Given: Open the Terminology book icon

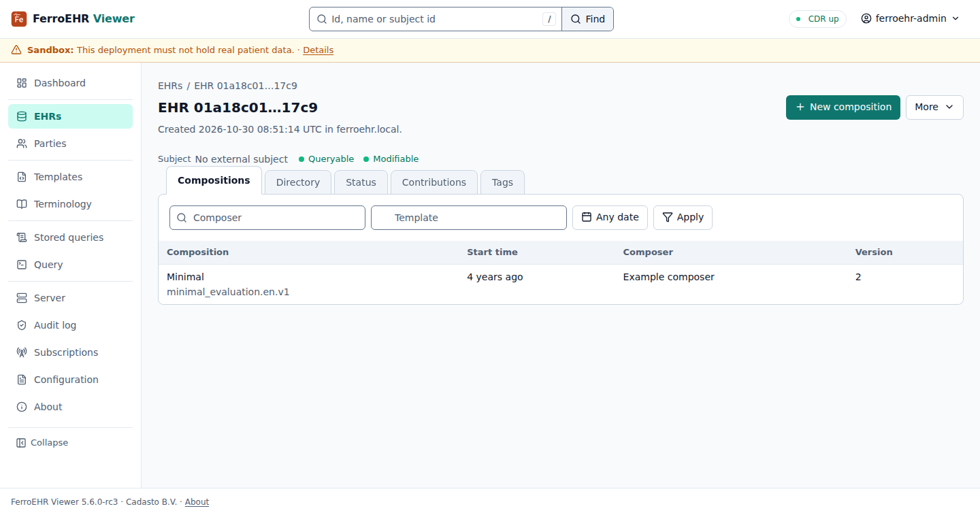Looking at the screenshot, I should 22,204.
